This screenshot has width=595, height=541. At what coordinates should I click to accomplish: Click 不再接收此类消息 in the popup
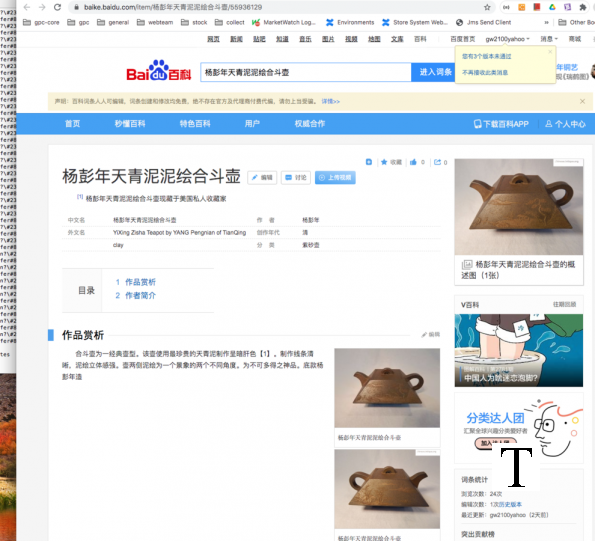(485, 72)
